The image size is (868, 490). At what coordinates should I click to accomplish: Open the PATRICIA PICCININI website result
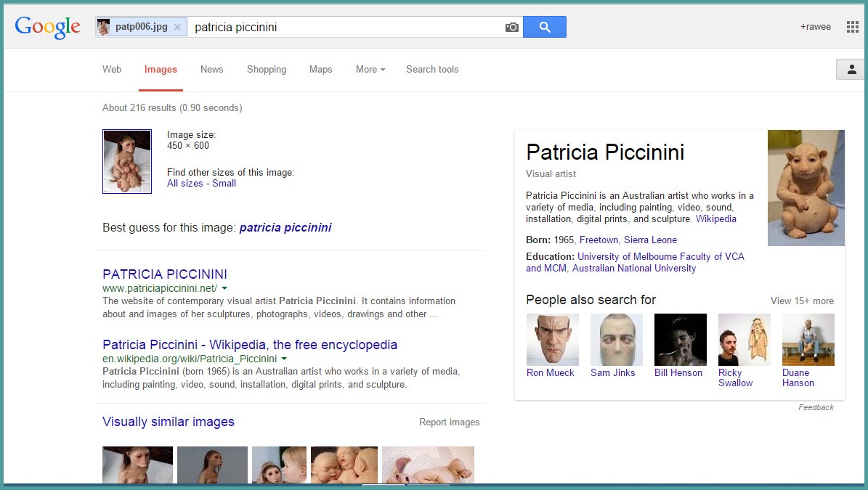click(164, 274)
